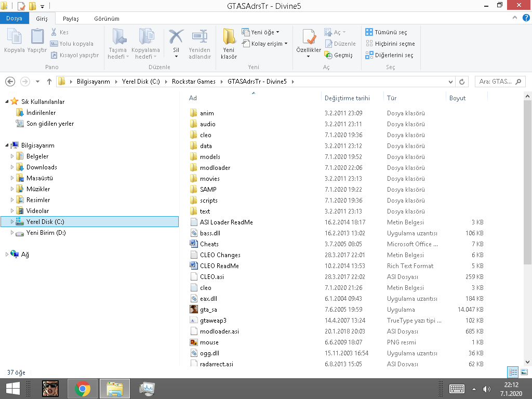
Task: Open Chrome from the taskbar
Action: coord(83,389)
